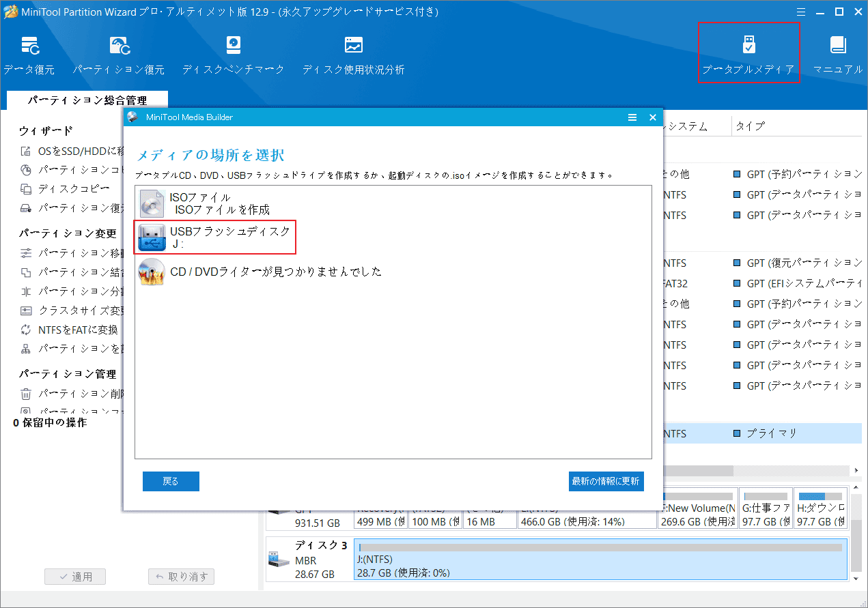Click CD / DVDライターが見つかりませんでした text

click(x=276, y=272)
